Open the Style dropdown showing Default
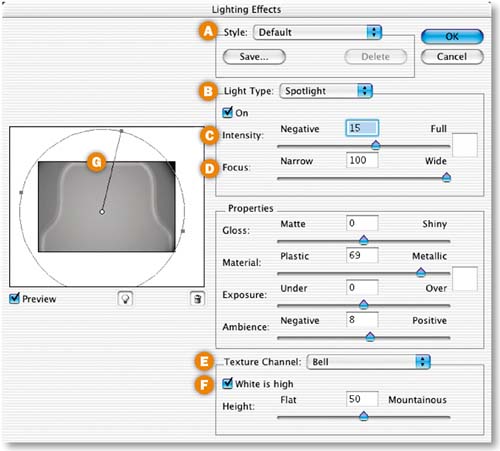 [317, 32]
